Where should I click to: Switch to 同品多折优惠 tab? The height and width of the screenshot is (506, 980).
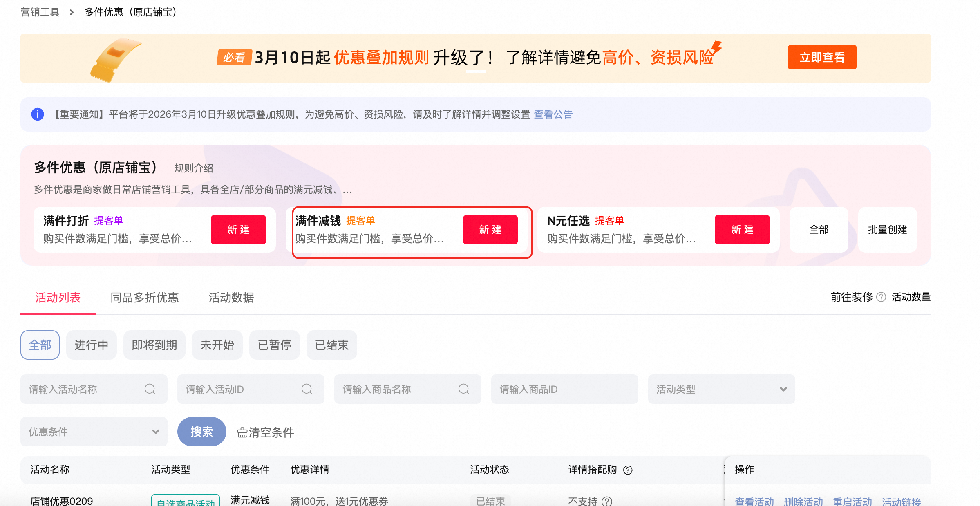pyautogui.click(x=145, y=298)
